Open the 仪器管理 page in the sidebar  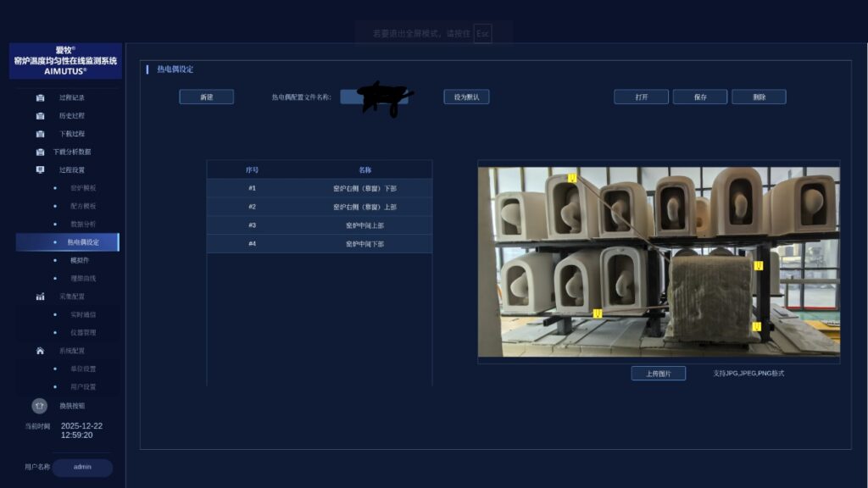click(x=83, y=333)
